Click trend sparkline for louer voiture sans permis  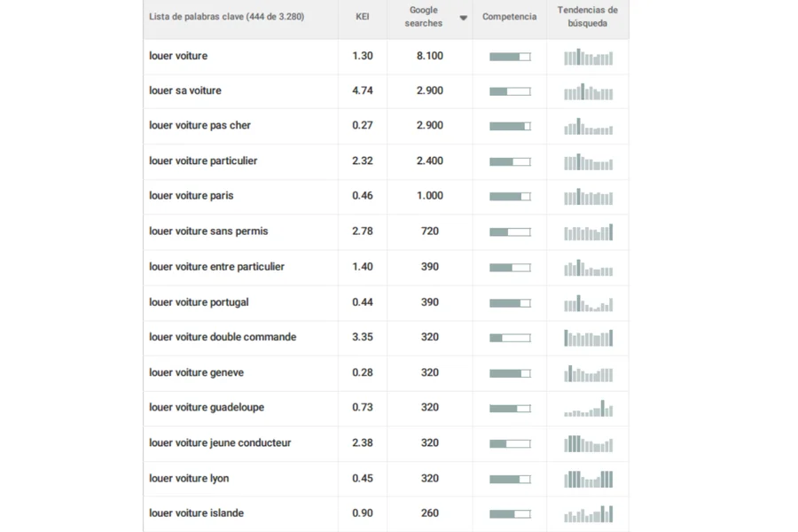(588, 232)
